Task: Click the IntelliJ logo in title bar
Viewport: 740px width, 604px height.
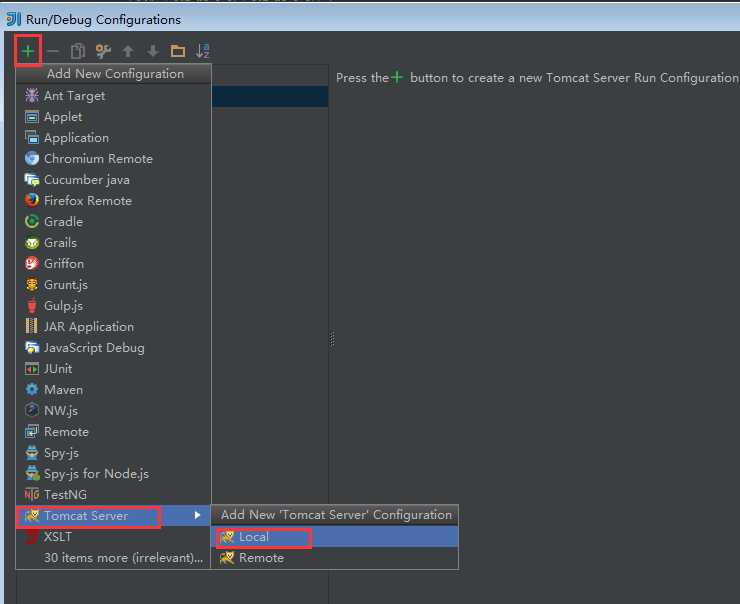Action: (14, 19)
